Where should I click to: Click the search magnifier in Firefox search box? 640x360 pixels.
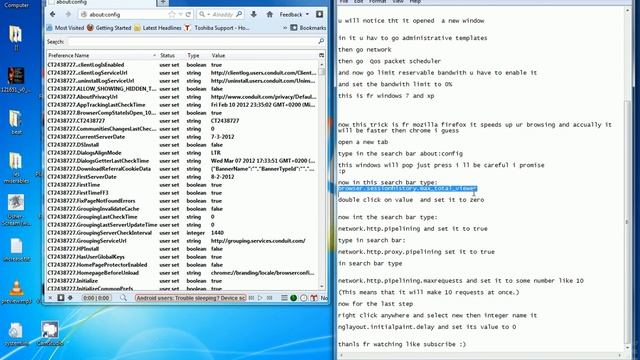coord(239,14)
